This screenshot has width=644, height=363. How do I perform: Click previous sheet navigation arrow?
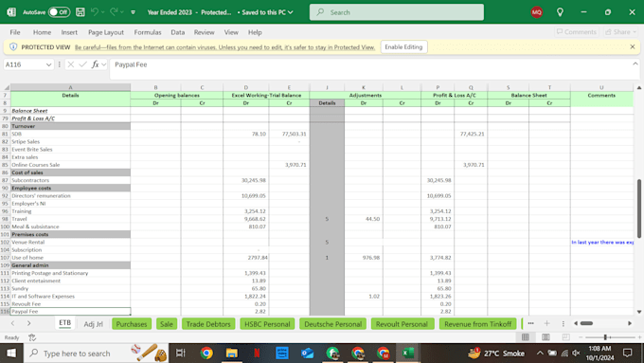pyautogui.click(x=12, y=323)
